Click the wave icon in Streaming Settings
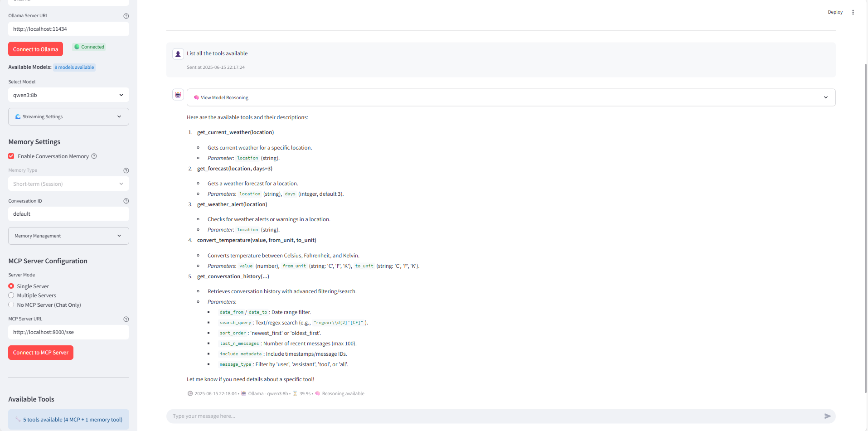Screen dimensions: 868x431 pyautogui.click(x=18, y=117)
